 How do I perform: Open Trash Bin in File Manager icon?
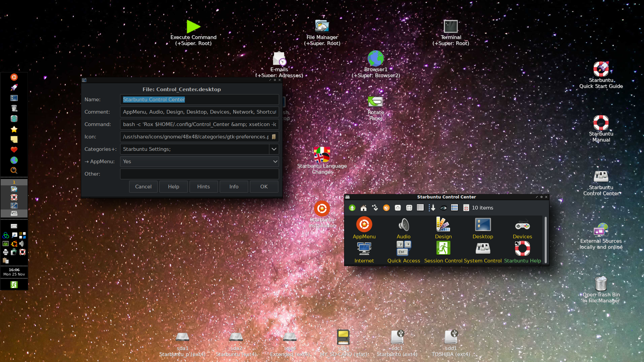coord(601,290)
